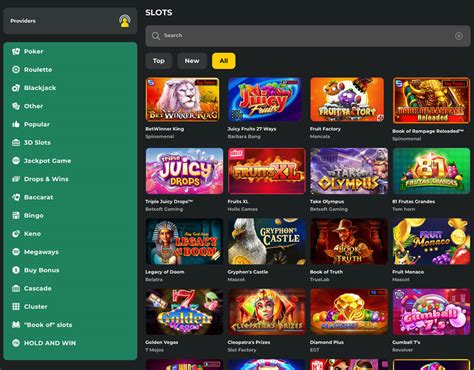Switch to the Top filter tab
Viewport: 474px width, 370px height.
coord(159,61)
